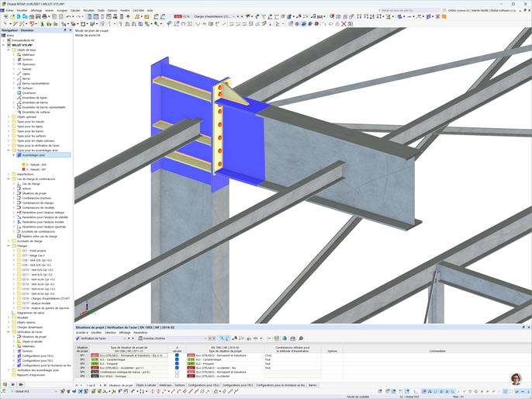Open the CAO-BIM menu

point(138,11)
